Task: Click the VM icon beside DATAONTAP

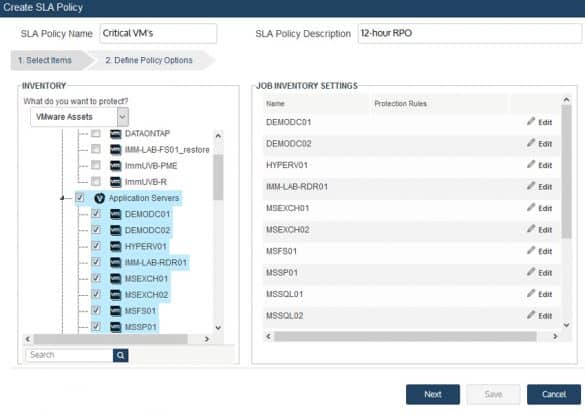Action: (x=116, y=134)
